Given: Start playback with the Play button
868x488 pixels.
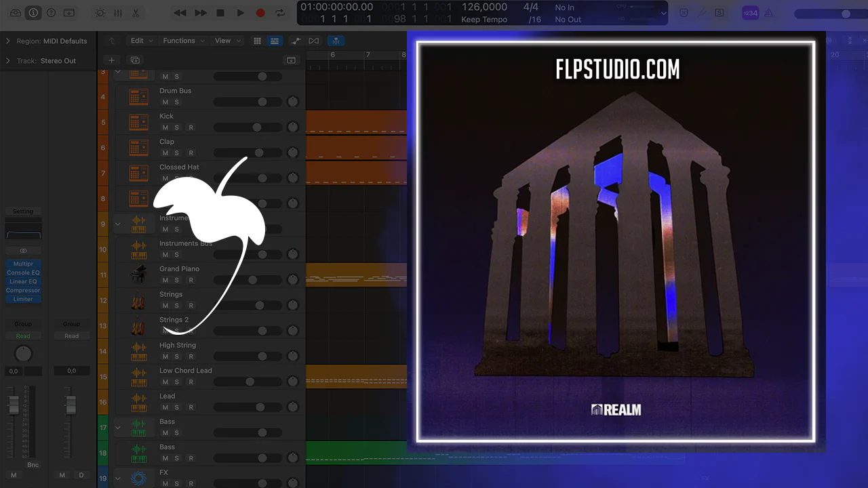Looking at the screenshot, I should (241, 13).
